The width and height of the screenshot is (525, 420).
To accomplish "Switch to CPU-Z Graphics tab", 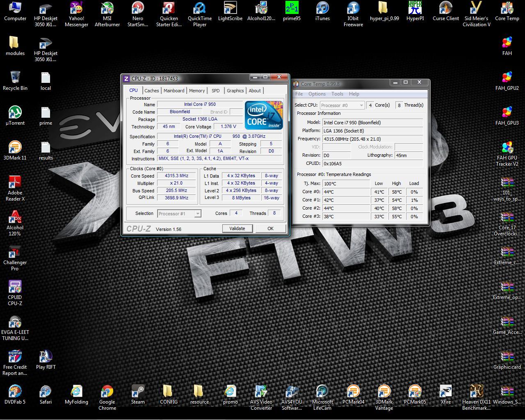I will tap(235, 91).
